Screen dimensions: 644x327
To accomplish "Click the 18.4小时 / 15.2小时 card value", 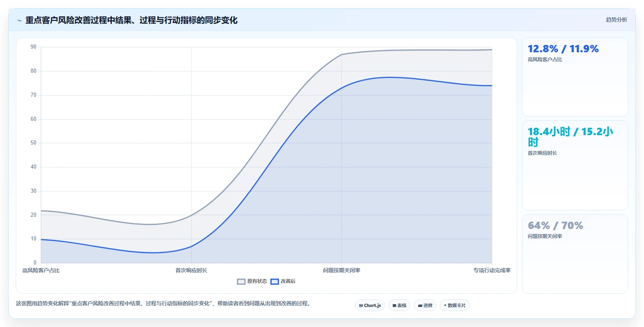I will click(x=570, y=137).
